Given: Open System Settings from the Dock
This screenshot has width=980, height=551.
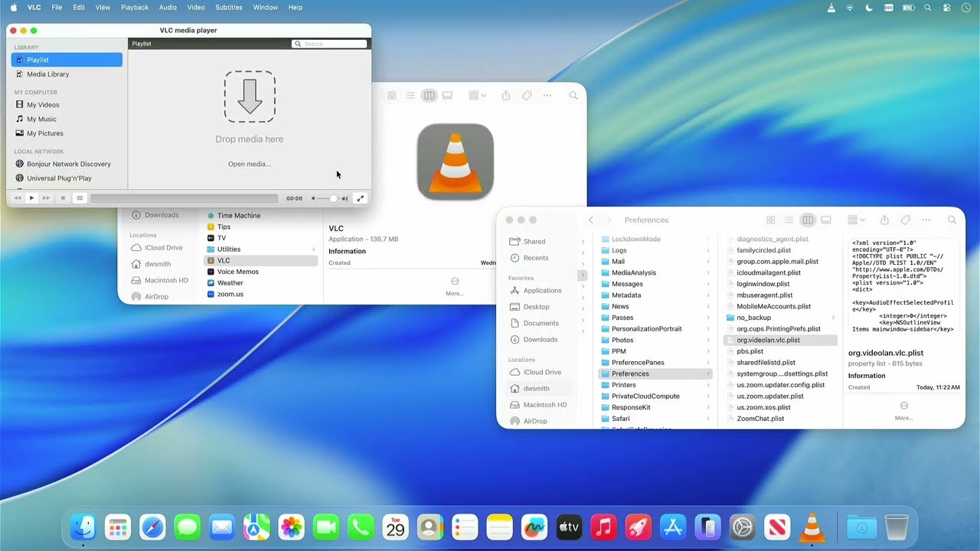Looking at the screenshot, I should click(743, 527).
